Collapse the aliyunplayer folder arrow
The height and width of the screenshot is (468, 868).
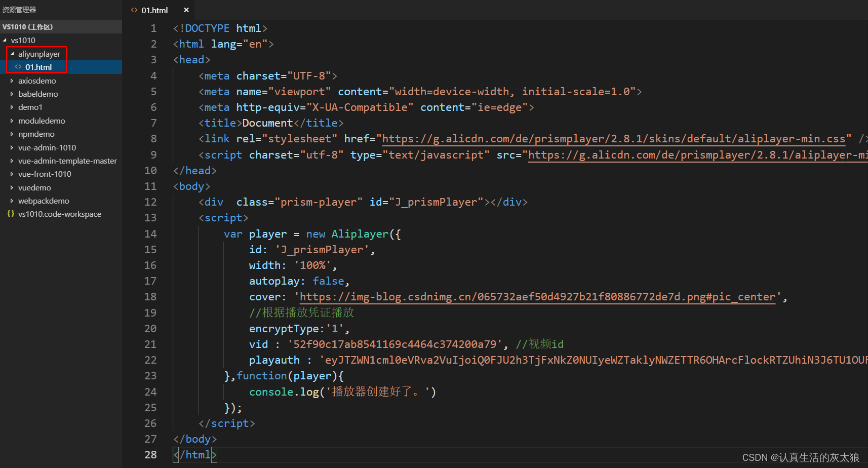[x=12, y=54]
